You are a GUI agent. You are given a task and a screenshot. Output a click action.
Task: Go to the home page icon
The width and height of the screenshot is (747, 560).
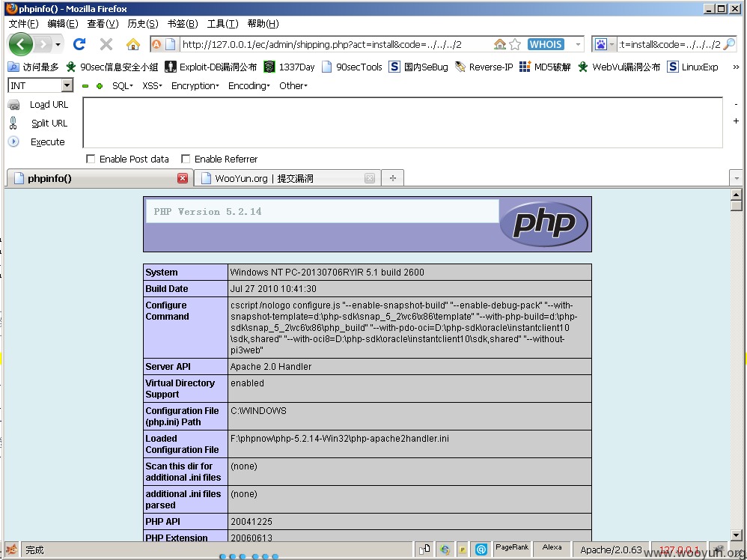click(x=133, y=44)
